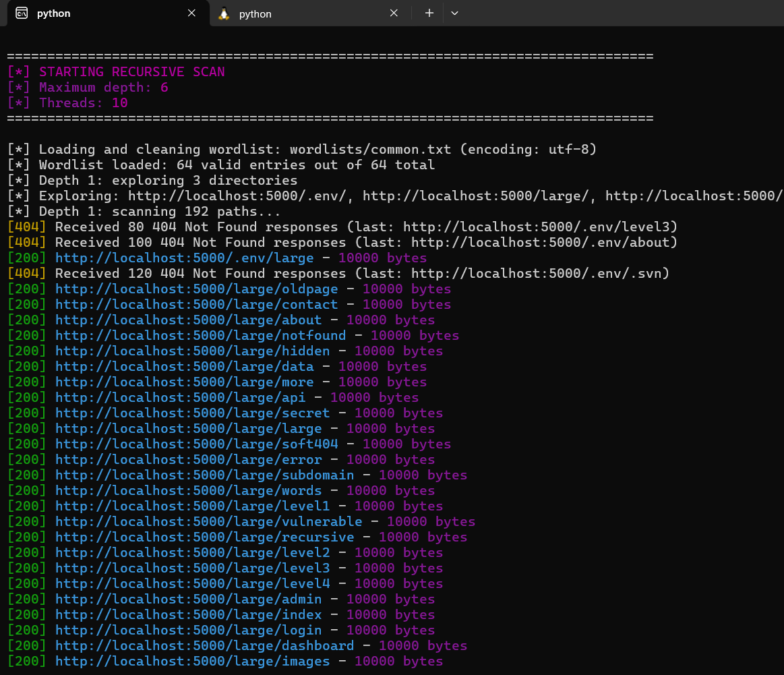Click 'Depth 1: scanning 192 paths...' line
Image resolution: width=784 pixels, height=675 pixels.
(144, 212)
